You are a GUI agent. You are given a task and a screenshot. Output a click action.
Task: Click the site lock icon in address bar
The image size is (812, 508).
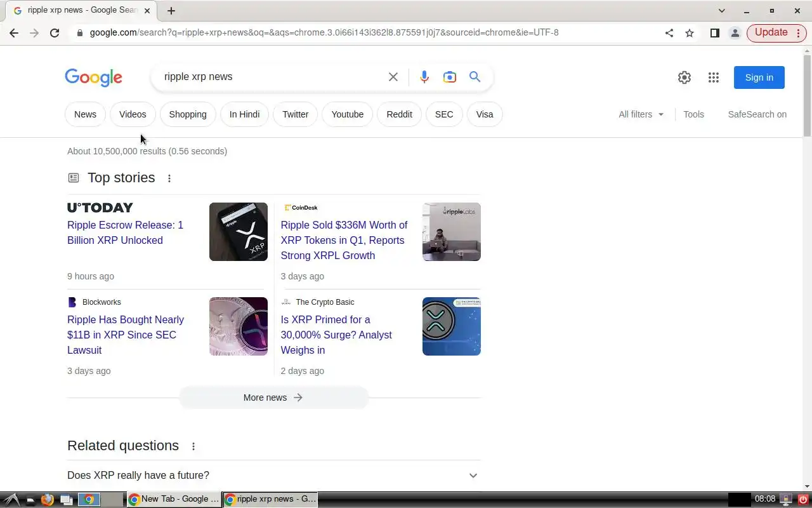click(79, 33)
